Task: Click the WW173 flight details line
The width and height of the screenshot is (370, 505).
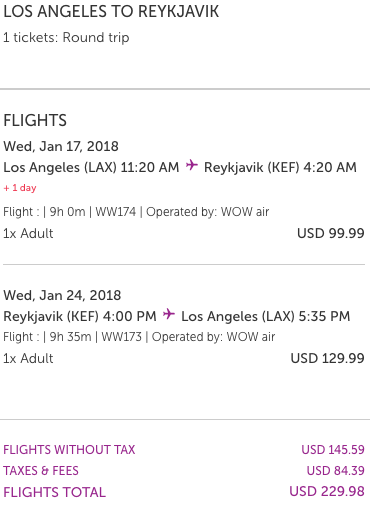Action: (139, 337)
